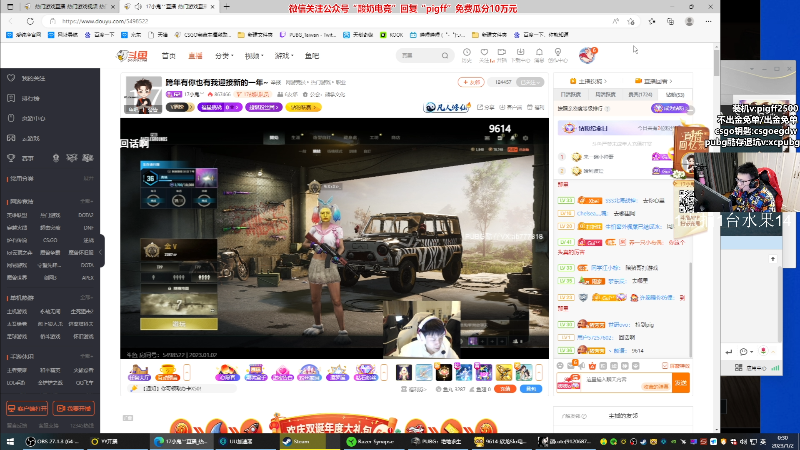This screenshot has height=450, width=800.
Task: Click the streamer avatar thumbnail
Action: tap(143, 95)
